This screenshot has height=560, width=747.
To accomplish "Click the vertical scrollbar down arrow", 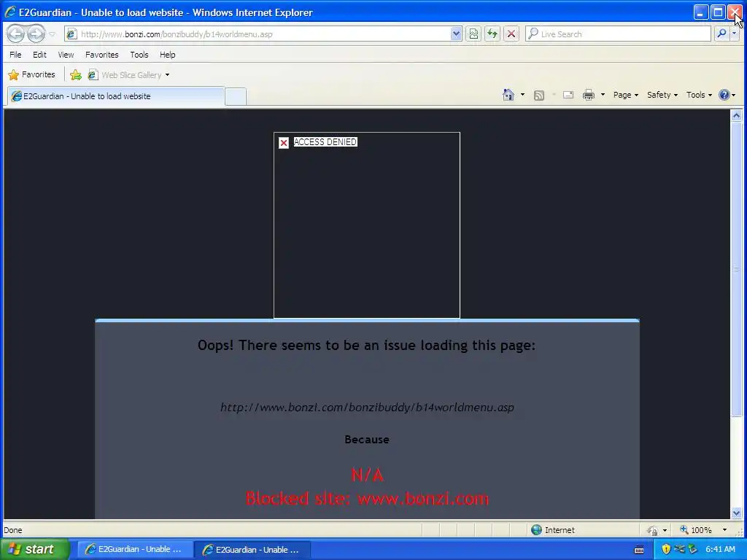I will point(736,513).
